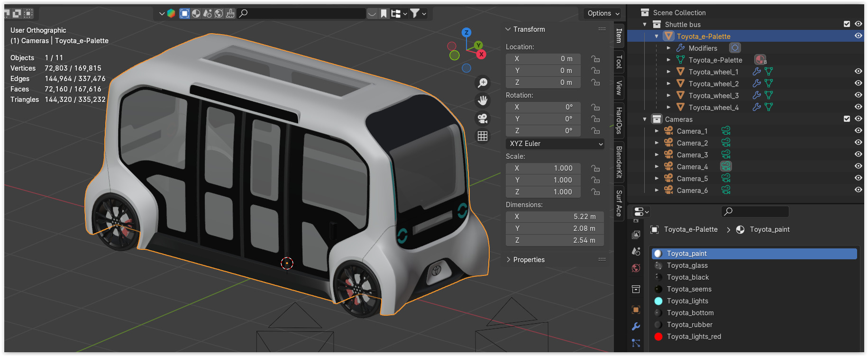Hide Camera_5 with its eye icon

pyautogui.click(x=859, y=178)
